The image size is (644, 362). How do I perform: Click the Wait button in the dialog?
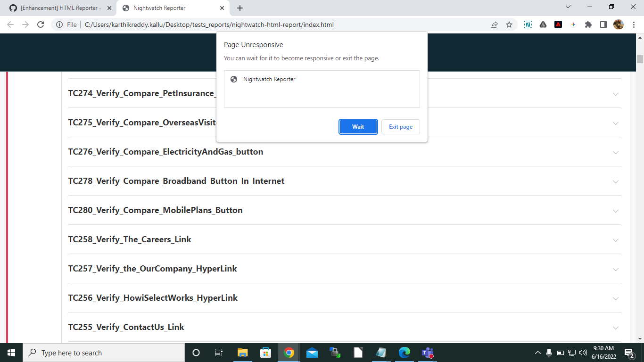pos(358,126)
